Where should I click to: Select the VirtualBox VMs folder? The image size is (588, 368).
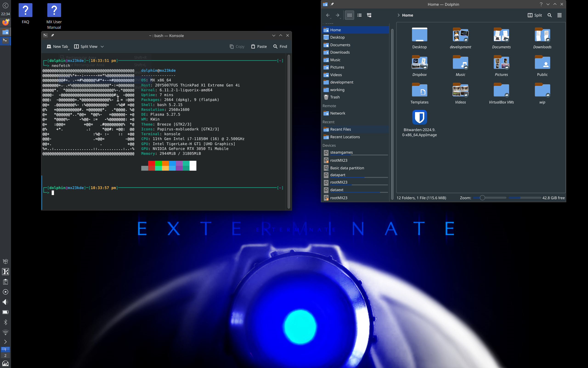click(x=501, y=93)
